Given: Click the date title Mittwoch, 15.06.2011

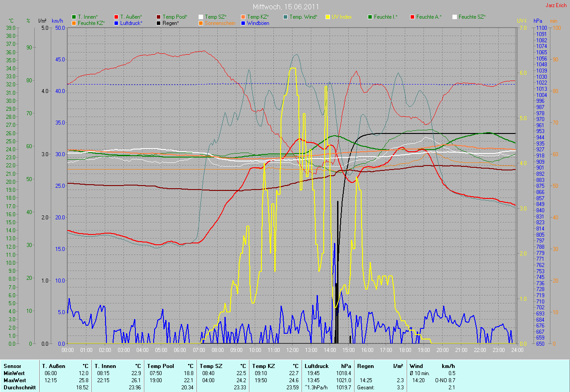Looking at the screenshot, I should tap(285, 7).
